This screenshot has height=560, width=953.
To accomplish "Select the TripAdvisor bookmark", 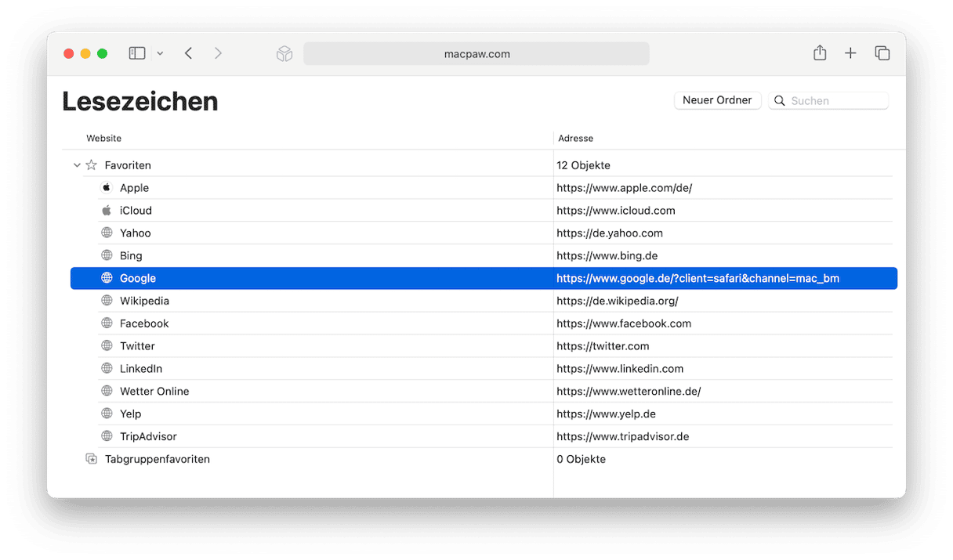I will 148,436.
